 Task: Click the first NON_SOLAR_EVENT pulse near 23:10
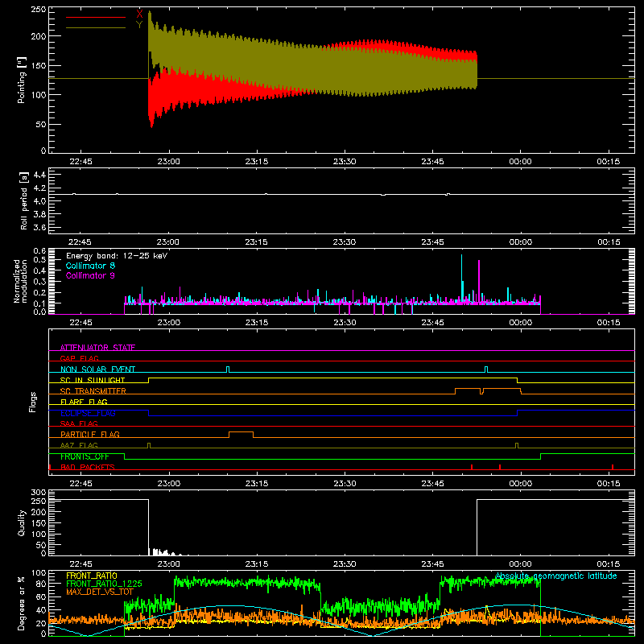pos(228,369)
